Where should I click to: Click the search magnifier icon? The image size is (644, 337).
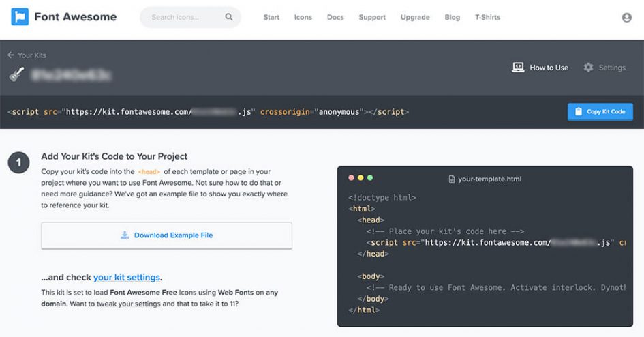229,17
